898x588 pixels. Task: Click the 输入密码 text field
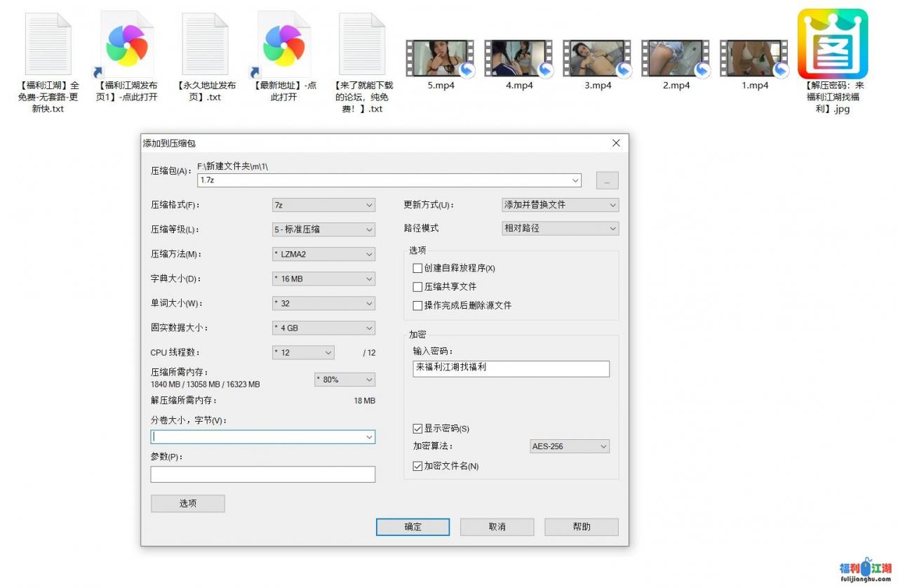[511, 369]
